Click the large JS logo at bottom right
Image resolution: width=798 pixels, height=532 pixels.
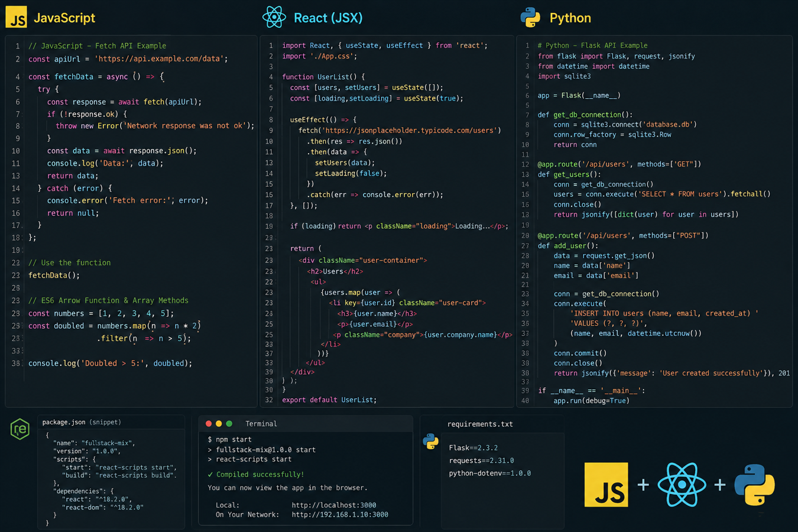606,485
